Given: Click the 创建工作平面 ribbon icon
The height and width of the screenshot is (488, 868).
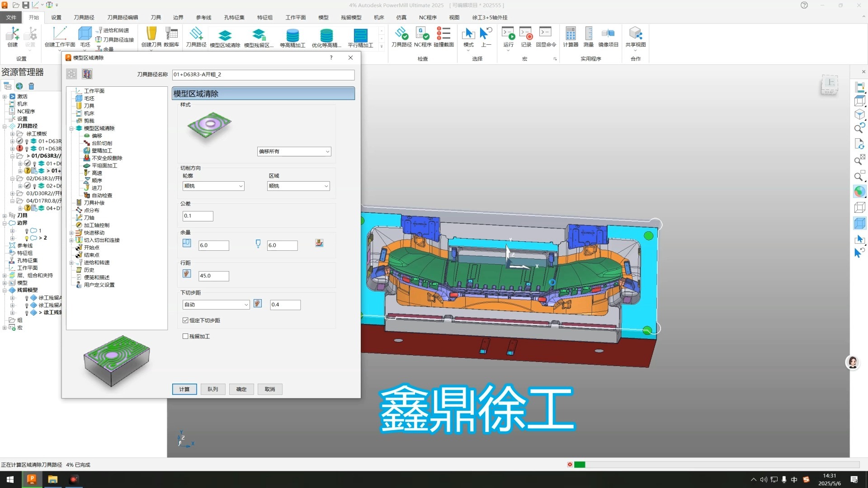Looking at the screenshot, I should (x=60, y=34).
